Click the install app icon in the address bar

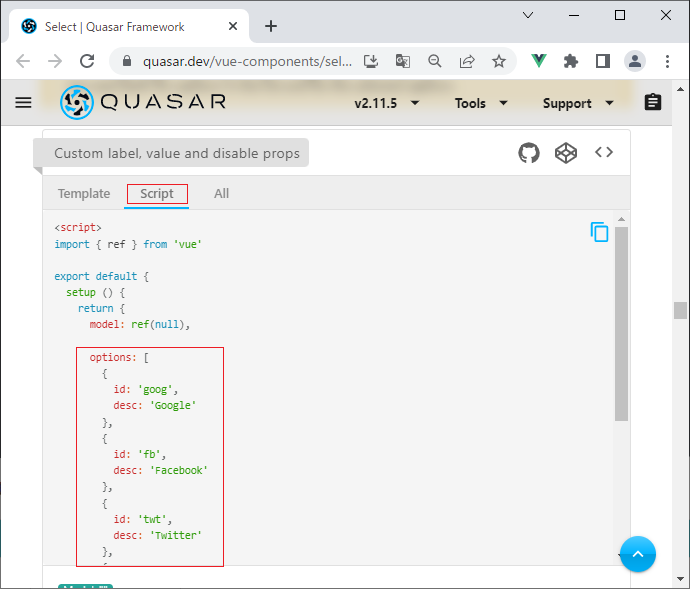coord(371,61)
